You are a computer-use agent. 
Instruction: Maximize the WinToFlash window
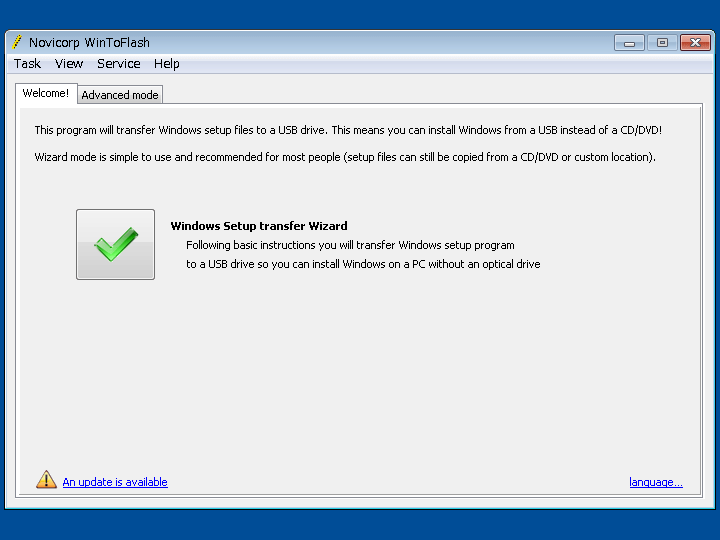662,43
